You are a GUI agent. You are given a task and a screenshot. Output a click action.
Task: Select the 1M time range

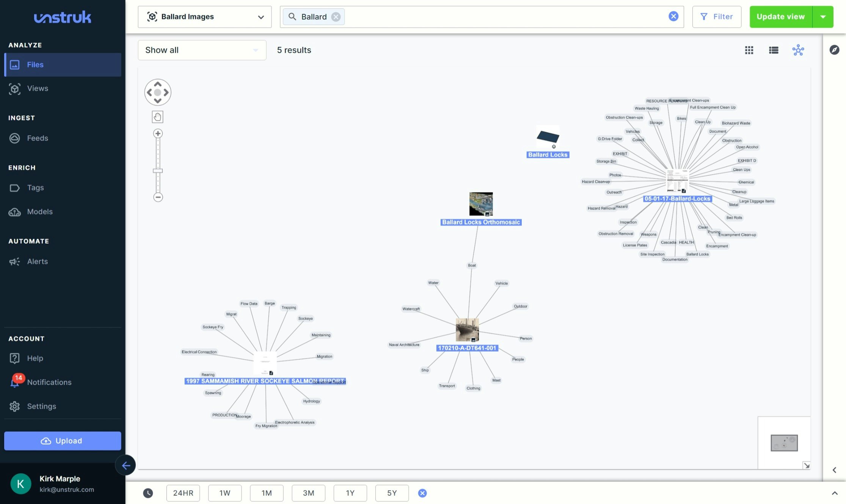267,493
